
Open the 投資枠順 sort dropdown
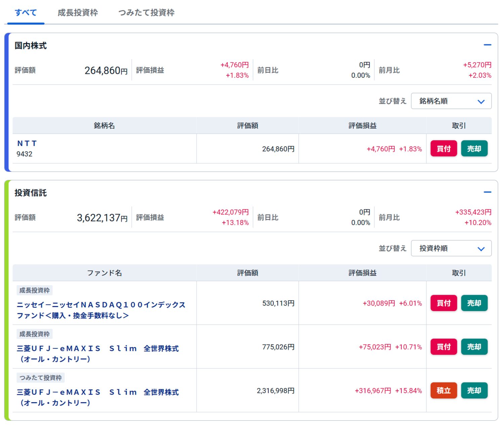click(x=451, y=248)
